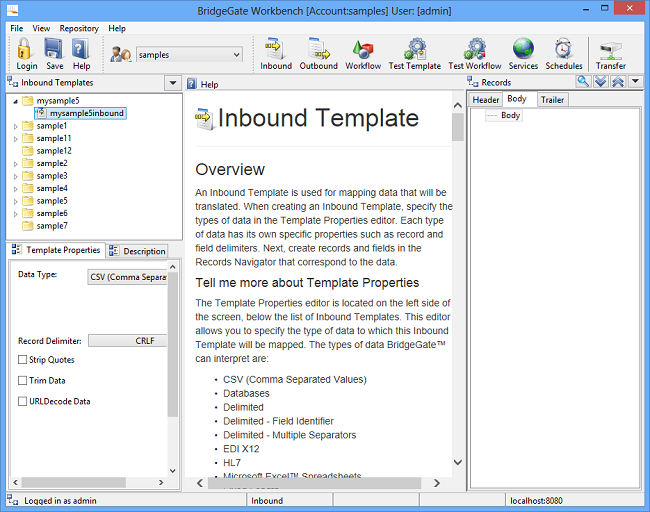Open the samples account dropdown
The image size is (650, 512).
[x=236, y=54]
